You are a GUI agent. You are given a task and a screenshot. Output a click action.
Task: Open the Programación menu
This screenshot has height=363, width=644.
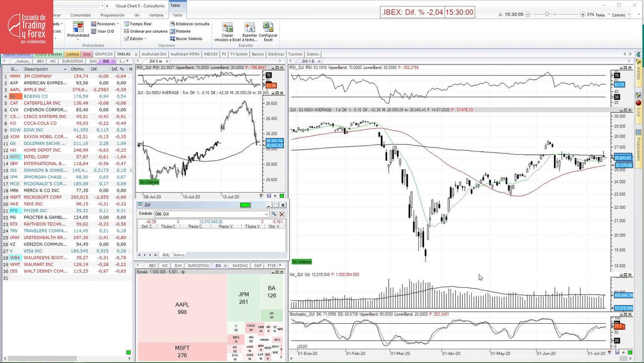point(112,15)
